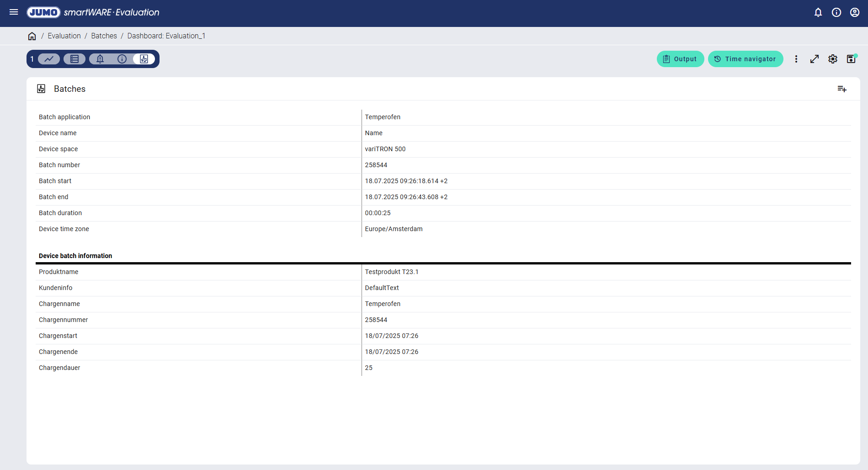Go to home via house icon

(x=32, y=36)
